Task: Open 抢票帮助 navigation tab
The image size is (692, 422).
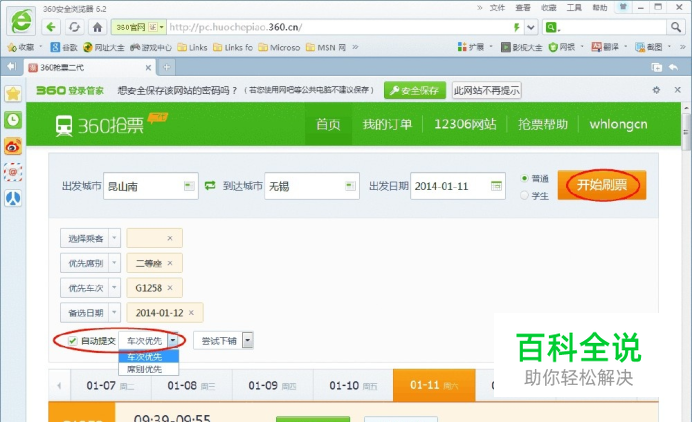Action: pyautogui.click(x=543, y=124)
